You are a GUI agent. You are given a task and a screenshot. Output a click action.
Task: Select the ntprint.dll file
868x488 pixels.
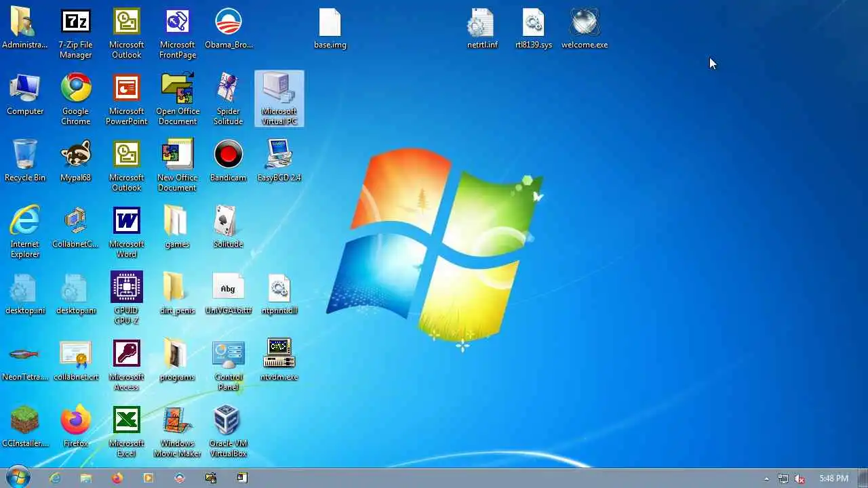point(279,294)
